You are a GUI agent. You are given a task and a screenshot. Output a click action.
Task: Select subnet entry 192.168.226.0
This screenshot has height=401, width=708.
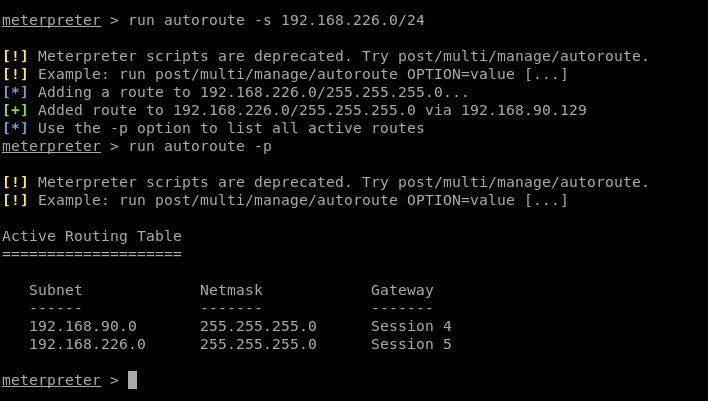[x=87, y=344]
